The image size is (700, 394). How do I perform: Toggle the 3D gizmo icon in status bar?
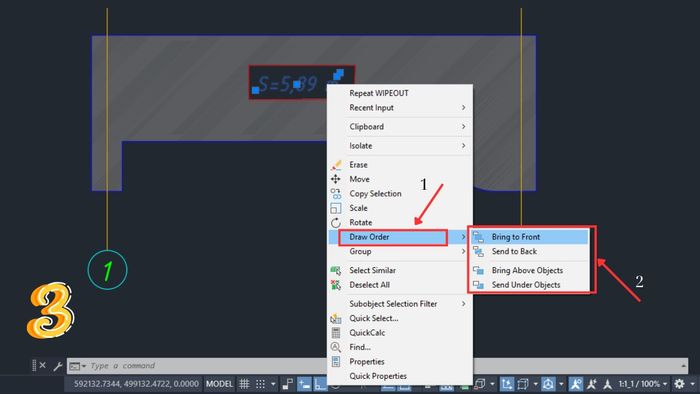[548, 384]
